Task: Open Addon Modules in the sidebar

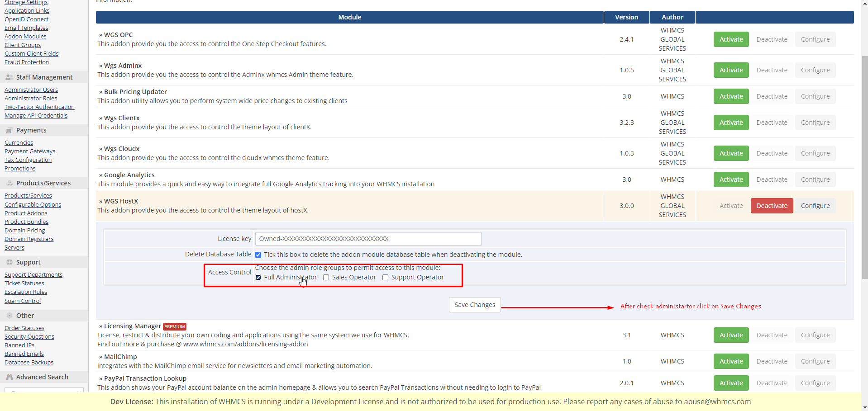Action: [x=25, y=36]
